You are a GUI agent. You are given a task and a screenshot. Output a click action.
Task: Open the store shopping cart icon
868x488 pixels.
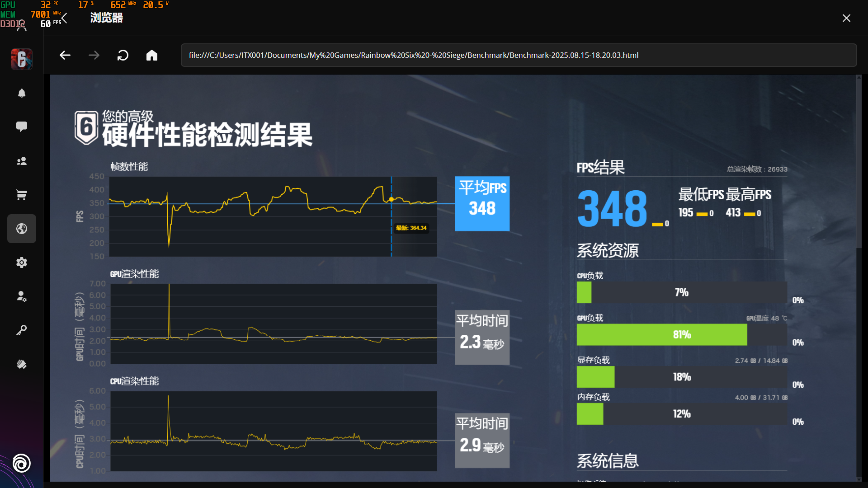[22, 195]
